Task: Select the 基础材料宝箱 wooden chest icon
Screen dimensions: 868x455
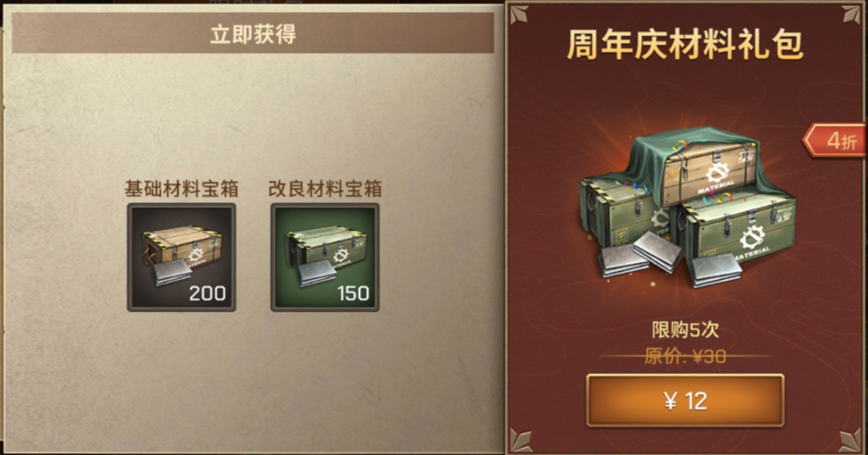Action: 182,257
